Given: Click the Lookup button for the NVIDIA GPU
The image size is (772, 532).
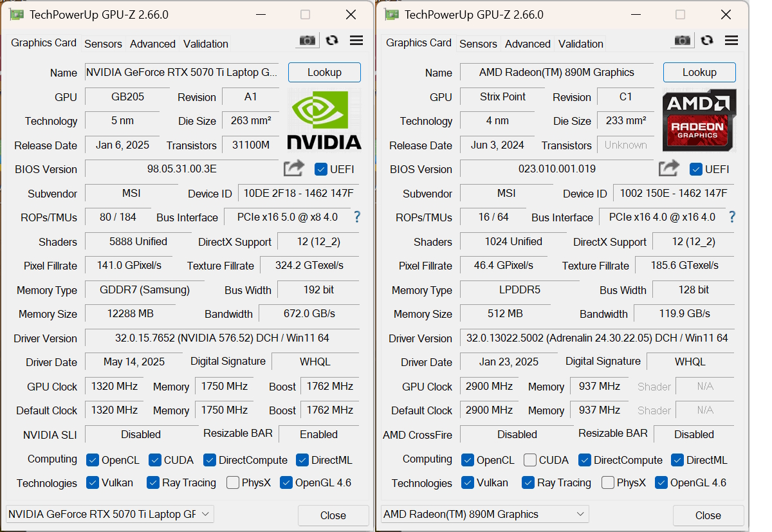Looking at the screenshot, I should tap(324, 72).
